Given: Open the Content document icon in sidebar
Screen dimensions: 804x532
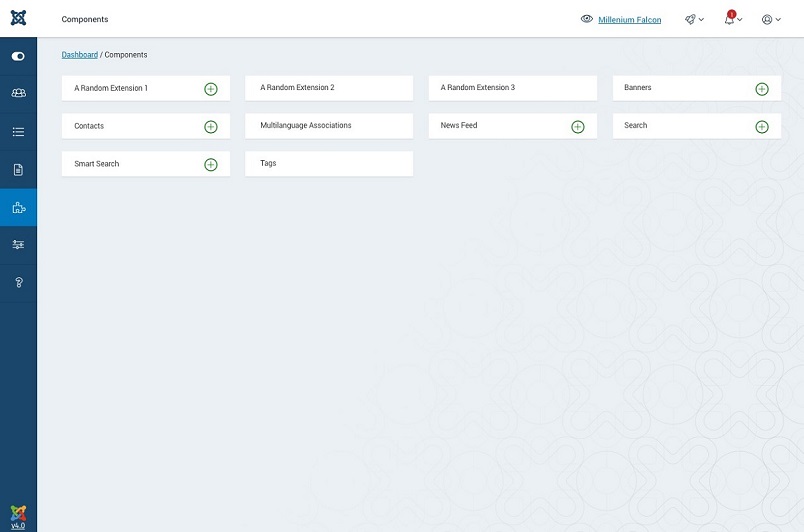Looking at the screenshot, I should pyautogui.click(x=18, y=169).
